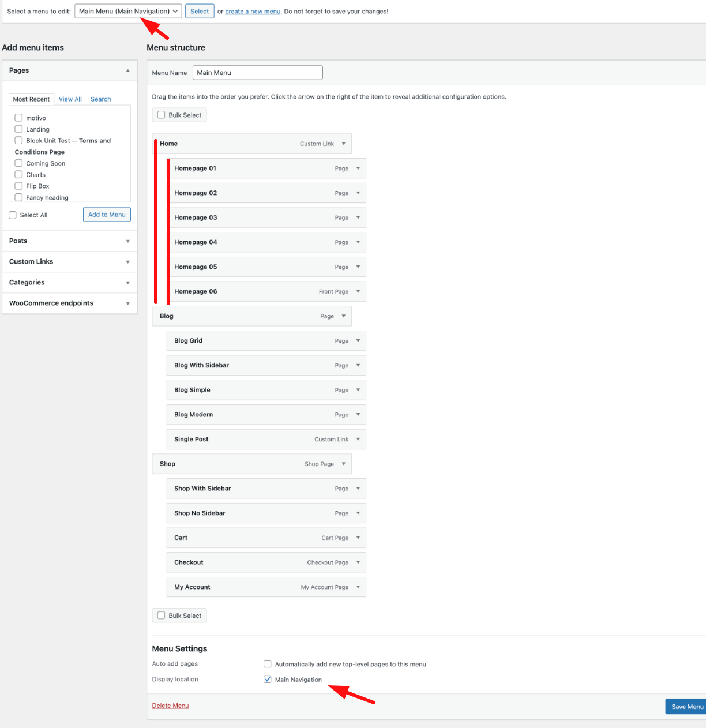Expand Homepage 04 item settings arrow

358,242
